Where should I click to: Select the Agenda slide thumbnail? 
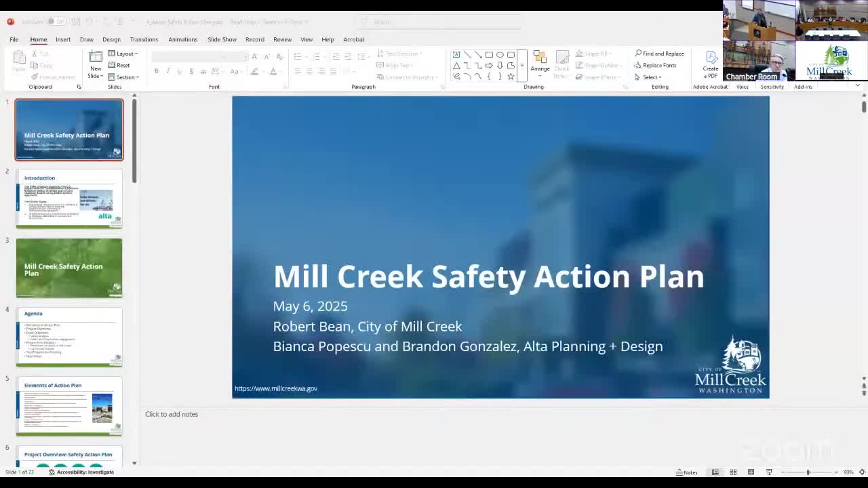69,337
